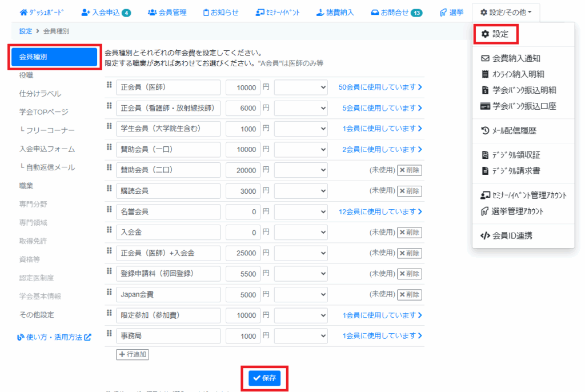
Task: Click the drag handle beside 事務局 row
Action: point(109,333)
